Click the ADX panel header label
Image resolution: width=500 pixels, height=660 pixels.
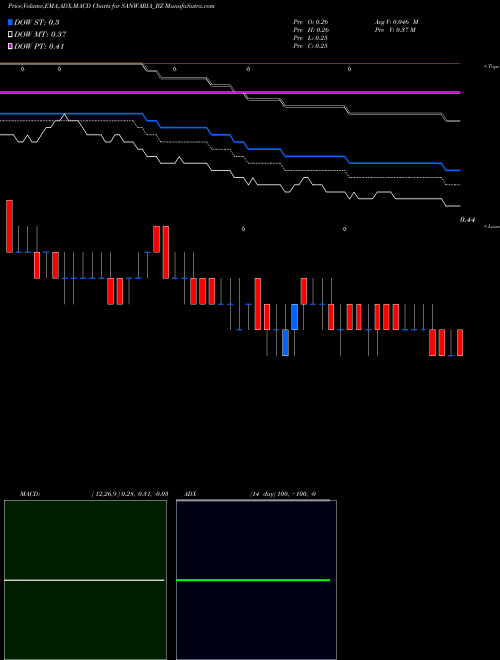pos(190,494)
